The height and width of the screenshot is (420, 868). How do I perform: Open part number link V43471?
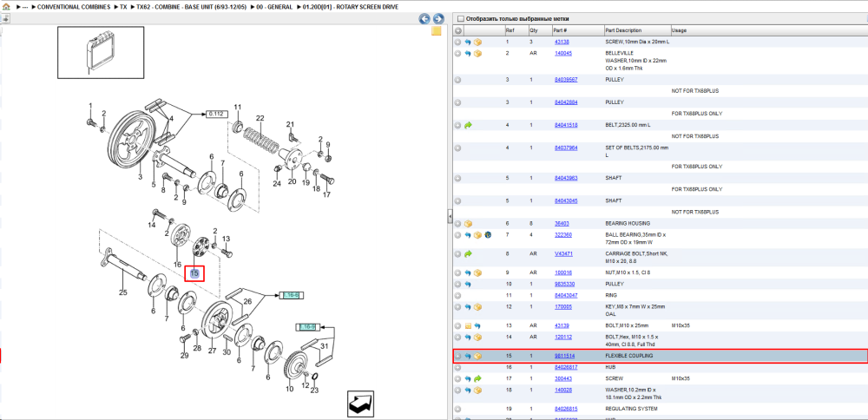(x=563, y=254)
